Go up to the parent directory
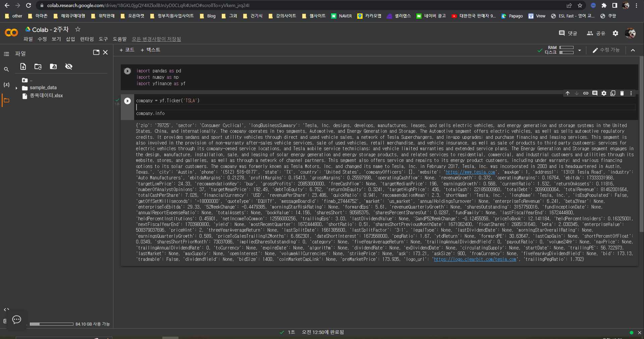This screenshot has height=339, width=644. 25,80
